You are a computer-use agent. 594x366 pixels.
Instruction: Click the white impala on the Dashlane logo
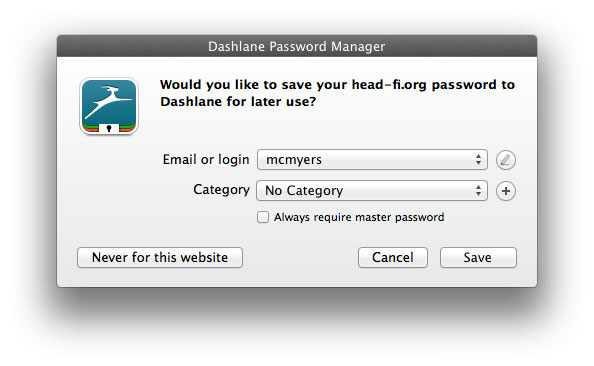pos(108,102)
